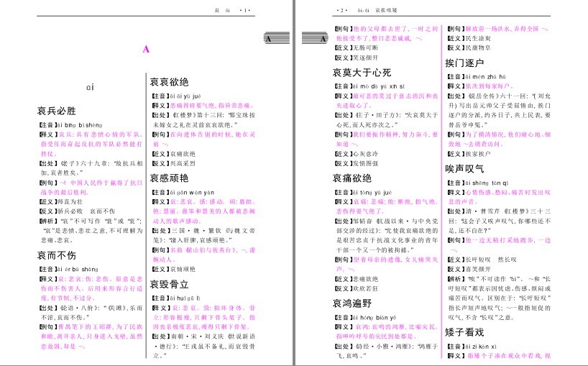Select the magenta A section heading
This screenshot has height=366, width=588.
coord(146,49)
